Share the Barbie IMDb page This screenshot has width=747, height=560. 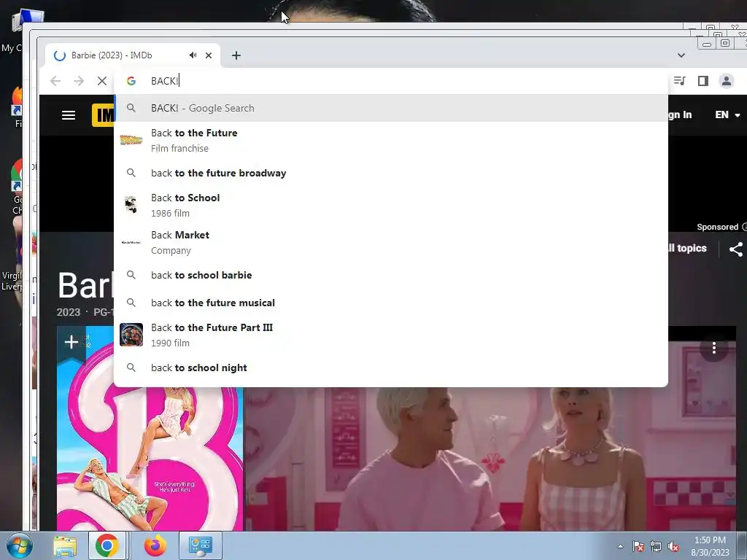[736, 249]
